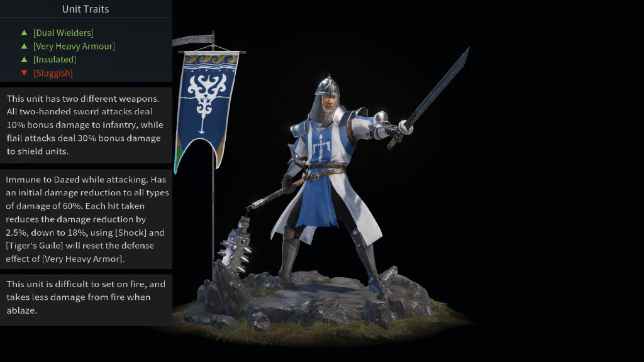
Task: Click the green arrow beside Insulated
Action: (x=25, y=60)
